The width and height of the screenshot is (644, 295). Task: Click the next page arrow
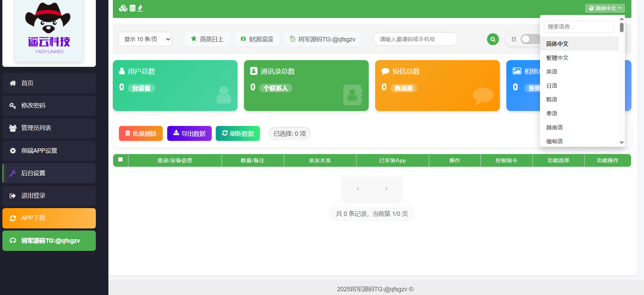pos(386,189)
